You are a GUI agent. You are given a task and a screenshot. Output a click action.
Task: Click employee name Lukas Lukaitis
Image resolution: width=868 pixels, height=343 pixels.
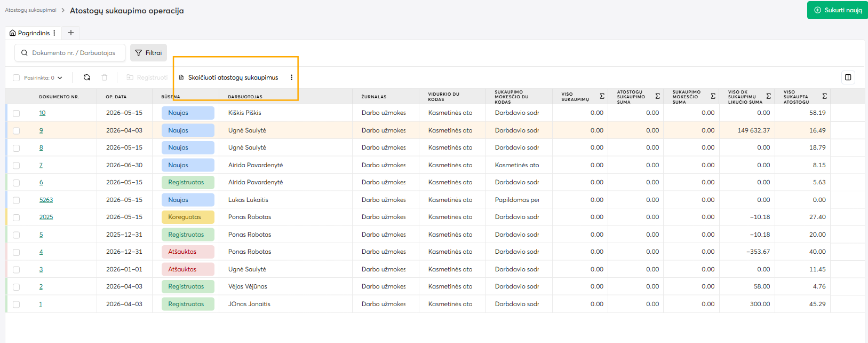[248, 200]
